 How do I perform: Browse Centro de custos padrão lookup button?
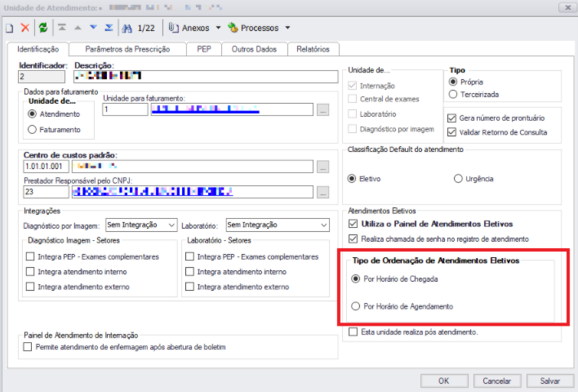(x=323, y=167)
